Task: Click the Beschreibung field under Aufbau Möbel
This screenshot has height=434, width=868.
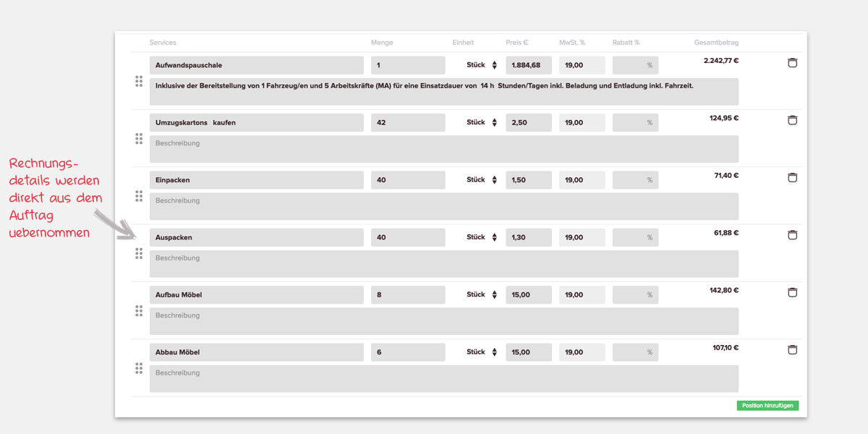Action: pyautogui.click(x=444, y=321)
